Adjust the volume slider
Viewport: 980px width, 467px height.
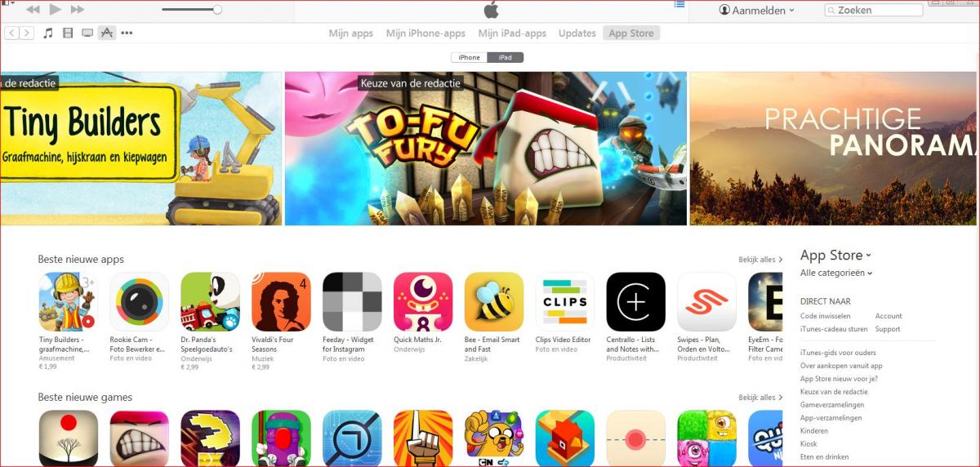click(x=192, y=10)
